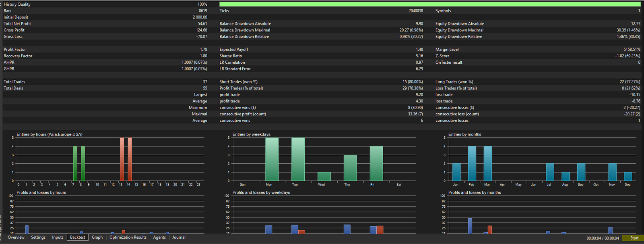Click the Profits and losses by weekdays title

(261, 192)
